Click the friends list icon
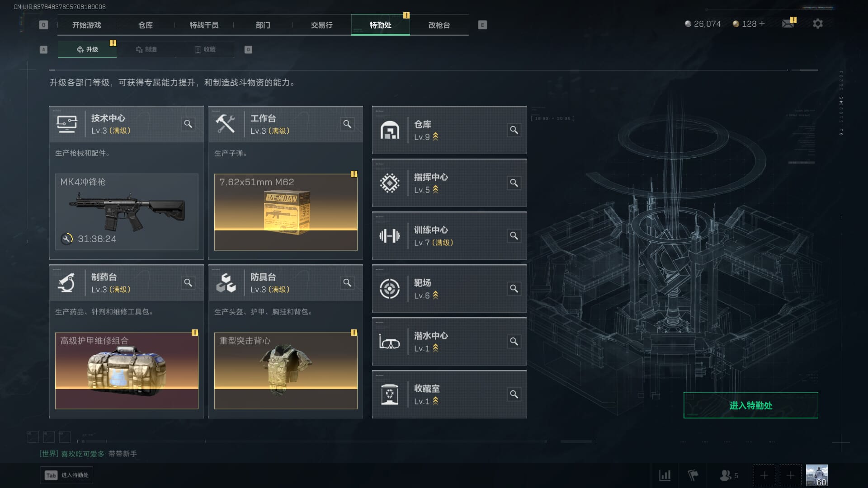This screenshot has height=488, width=868. point(728,475)
